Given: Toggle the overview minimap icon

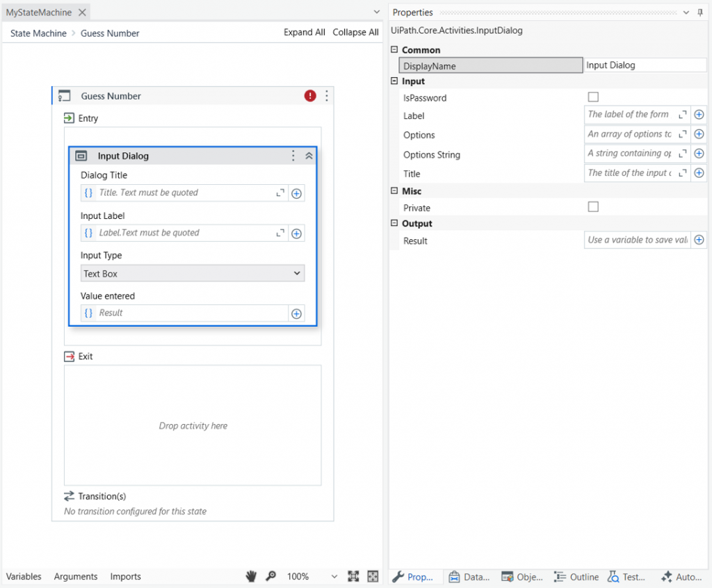Looking at the screenshot, I should click(373, 576).
